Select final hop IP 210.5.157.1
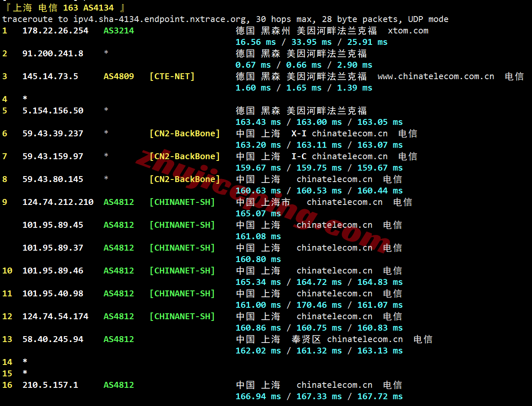 [50, 385]
